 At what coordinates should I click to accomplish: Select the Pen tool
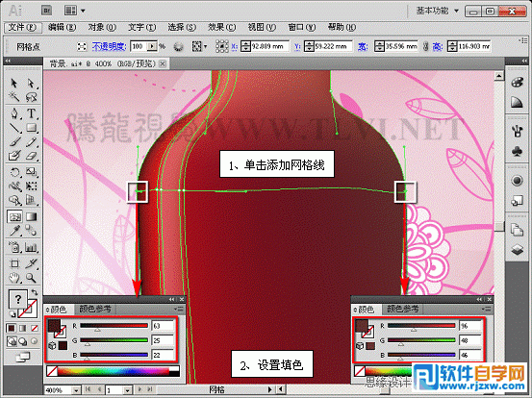(14, 113)
